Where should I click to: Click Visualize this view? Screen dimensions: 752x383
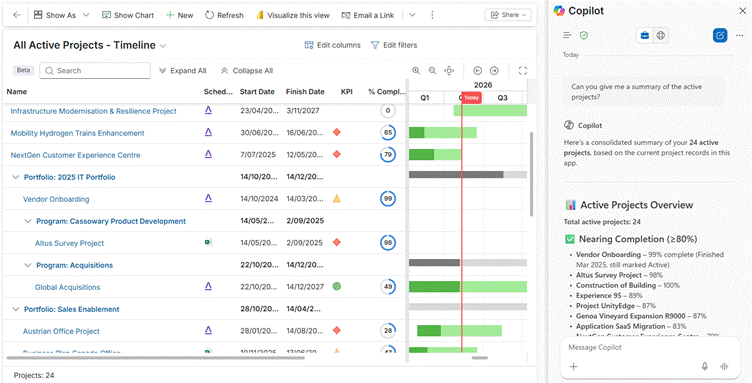point(293,15)
